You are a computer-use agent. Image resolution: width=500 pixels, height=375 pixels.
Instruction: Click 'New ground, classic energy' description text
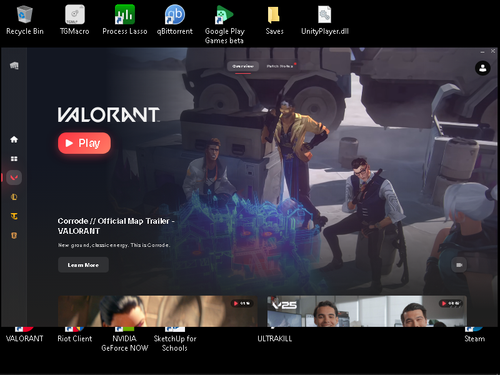(x=114, y=245)
